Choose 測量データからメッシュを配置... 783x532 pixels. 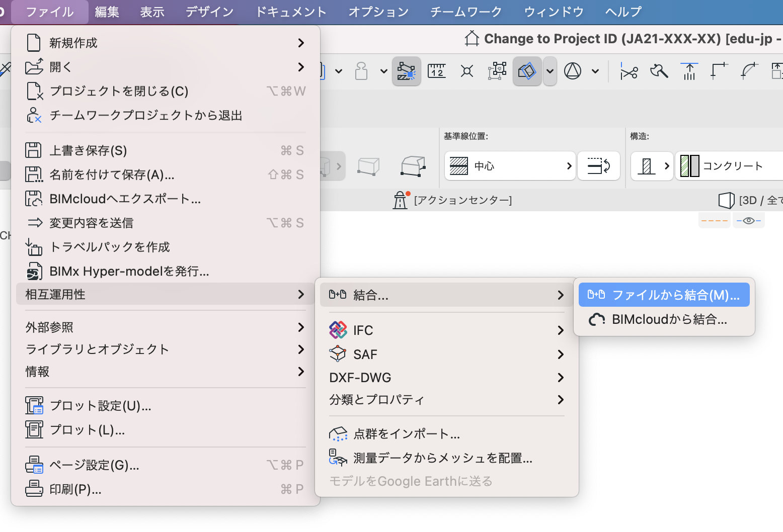point(446,458)
